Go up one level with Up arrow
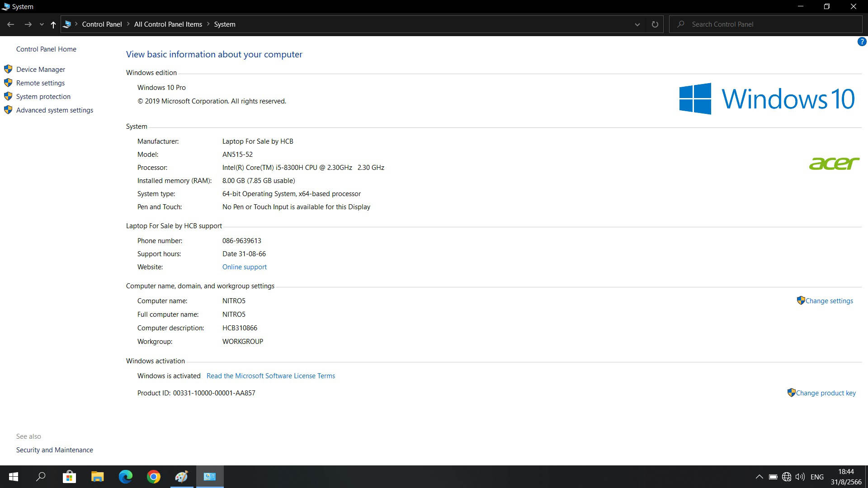868x488 pixels. click(x=53, y=24)
